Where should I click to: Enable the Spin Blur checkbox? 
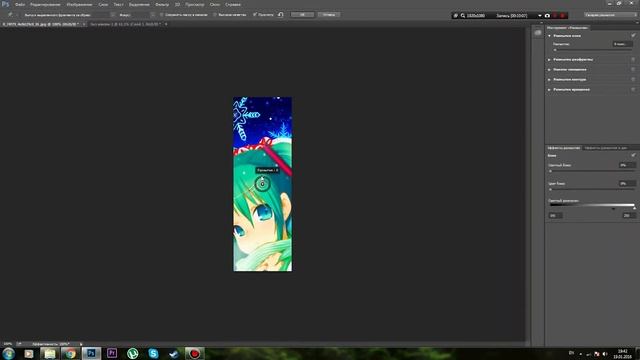click(633, 89)
